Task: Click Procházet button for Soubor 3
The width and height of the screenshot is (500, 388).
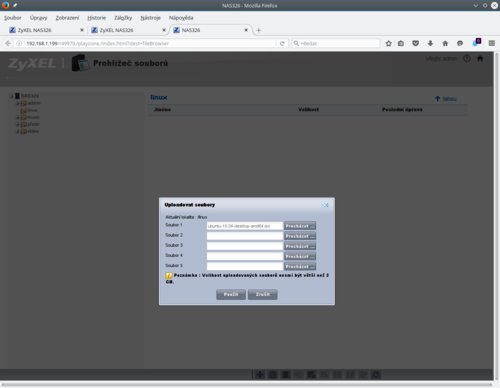Action: [x=300, y=246]
